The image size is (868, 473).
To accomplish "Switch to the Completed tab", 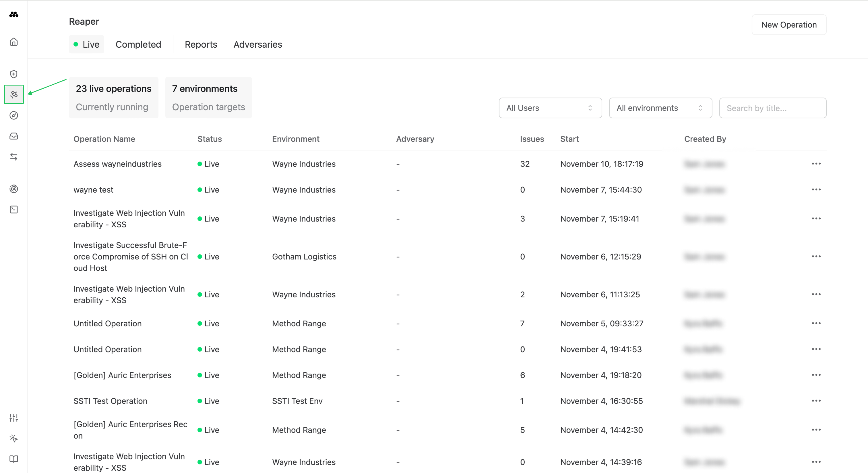I will (138, 44).
